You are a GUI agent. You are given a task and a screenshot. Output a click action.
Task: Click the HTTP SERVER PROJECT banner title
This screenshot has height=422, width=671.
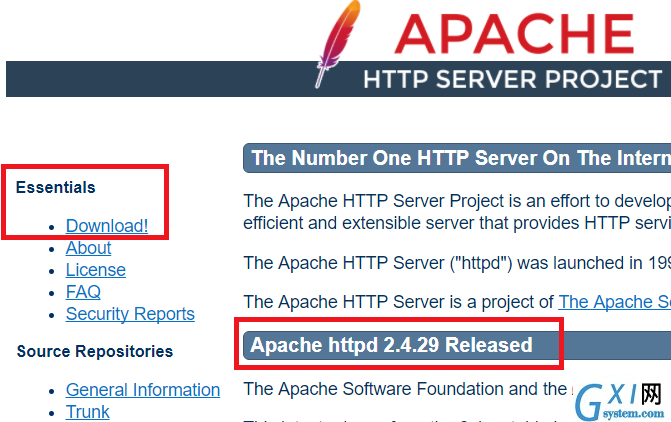512,79
